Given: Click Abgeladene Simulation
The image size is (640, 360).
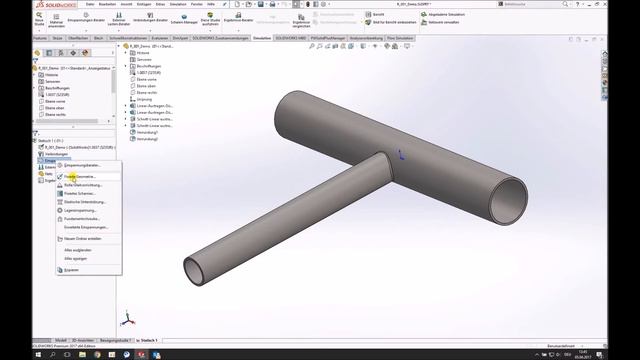Looking at the screenshot, I should click(x=443, y=14).
